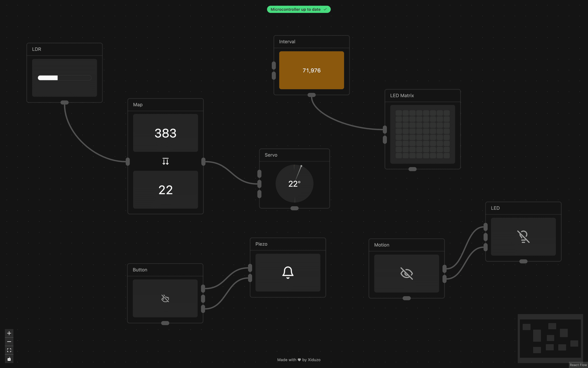Screen dimensions: 588x368
Task: Click the zoom in plus button
Action: click(9, 333)
